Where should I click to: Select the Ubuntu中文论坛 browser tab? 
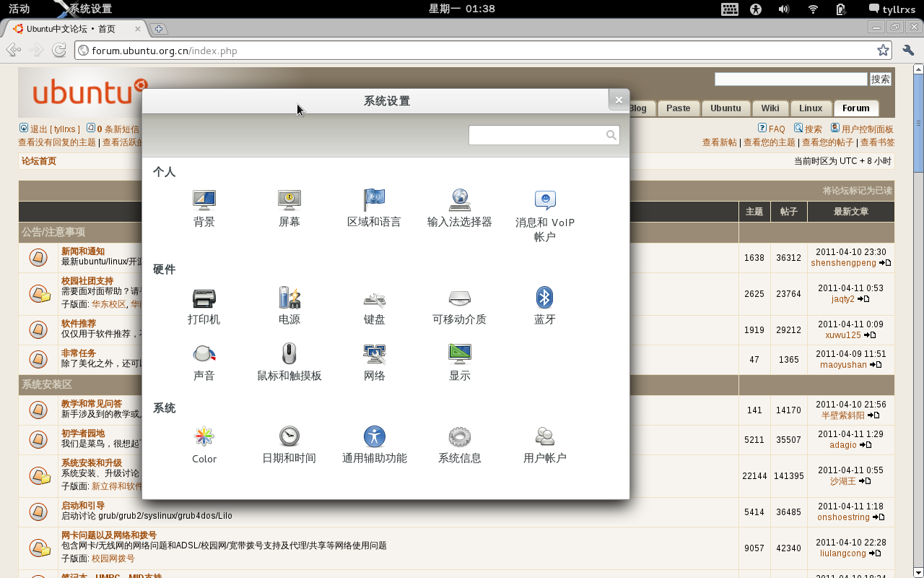(74, 29)
